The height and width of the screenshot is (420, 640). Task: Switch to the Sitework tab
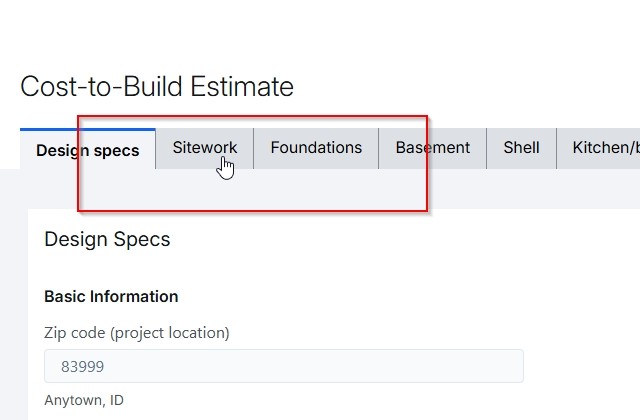(x=205, y=148)
